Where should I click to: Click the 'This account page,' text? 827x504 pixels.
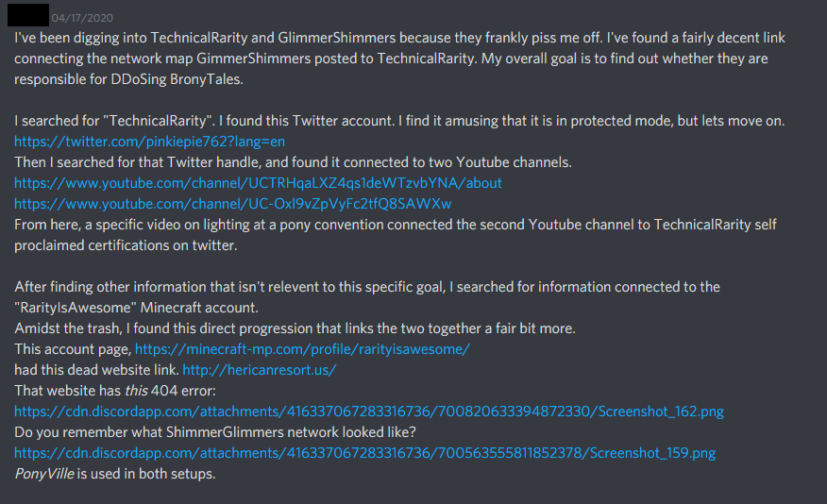(x=73, y=349)
